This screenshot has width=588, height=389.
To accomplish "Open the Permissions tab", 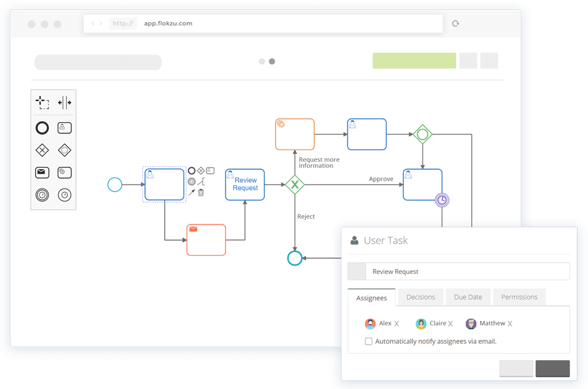I will (519, 297).
